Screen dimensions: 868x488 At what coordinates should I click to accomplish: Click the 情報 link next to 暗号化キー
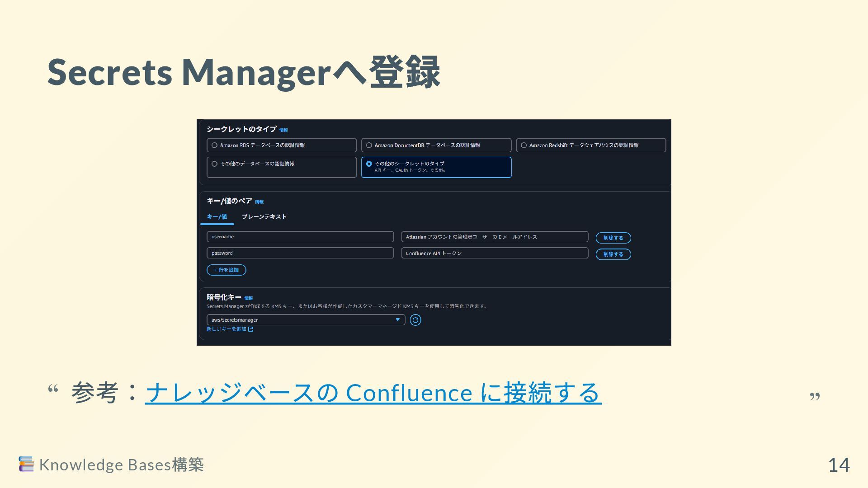click(x=248, y=298)
